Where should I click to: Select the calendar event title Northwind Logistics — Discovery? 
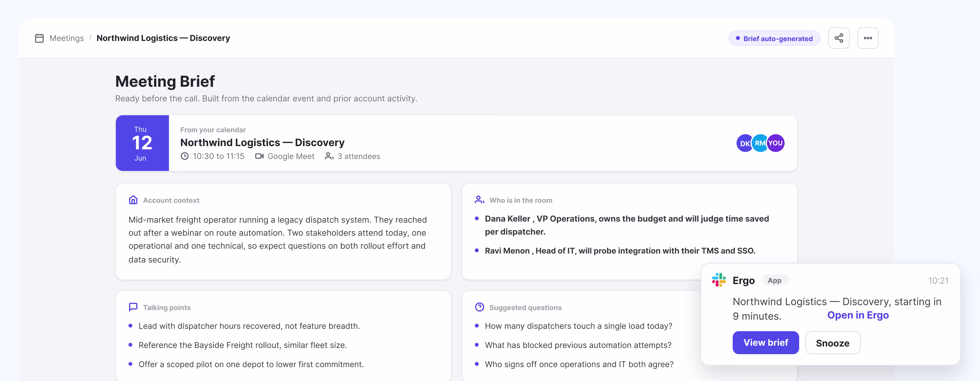click(x=262, y=143)
